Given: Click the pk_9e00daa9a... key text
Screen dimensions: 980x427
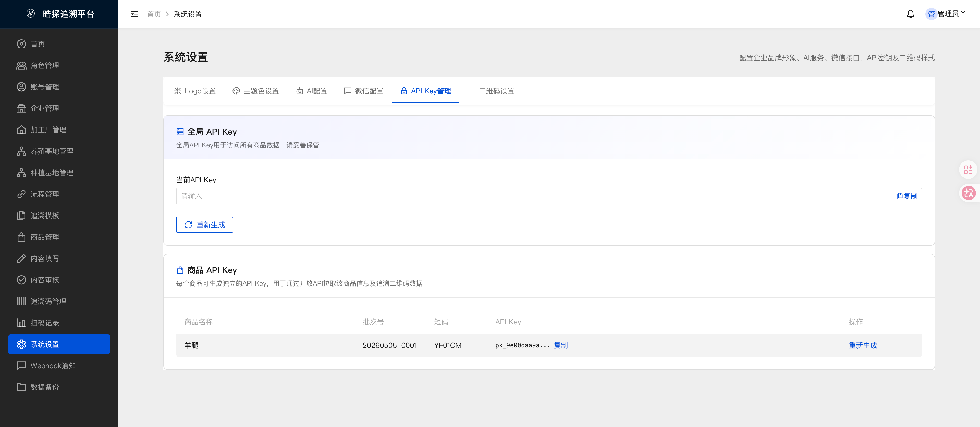Looking at the screenshot, I should point(522,345).
